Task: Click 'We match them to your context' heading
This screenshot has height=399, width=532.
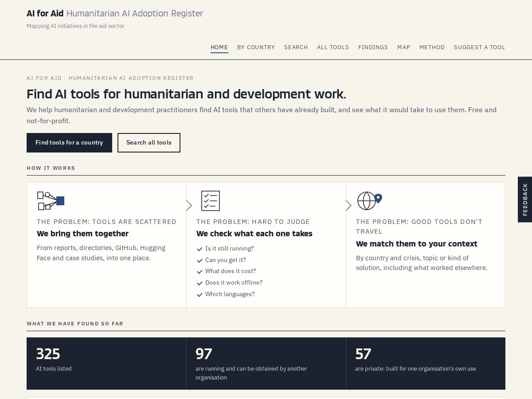Action: coord(417,244)
